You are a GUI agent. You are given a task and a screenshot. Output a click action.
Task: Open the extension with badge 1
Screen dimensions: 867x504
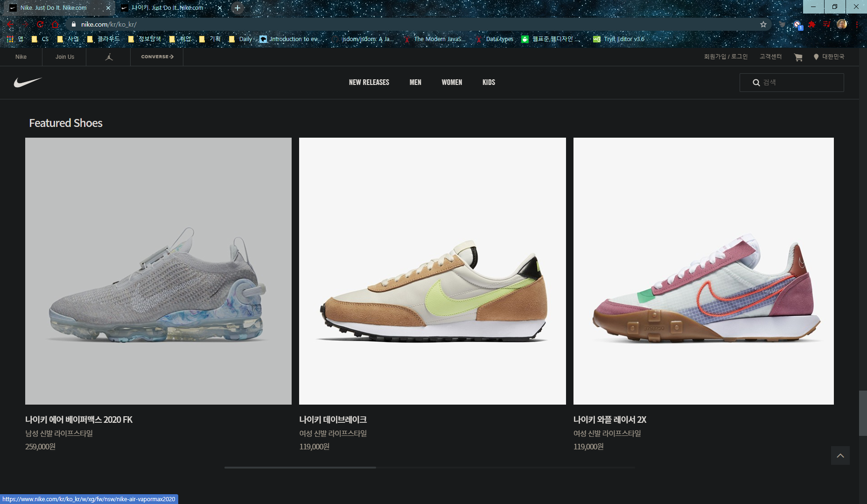point(797,25)
